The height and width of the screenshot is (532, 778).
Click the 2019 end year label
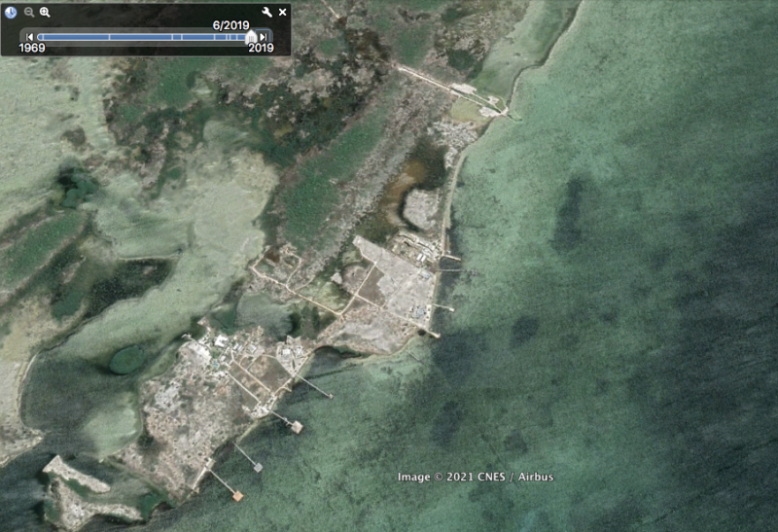(x=261, y=48)
